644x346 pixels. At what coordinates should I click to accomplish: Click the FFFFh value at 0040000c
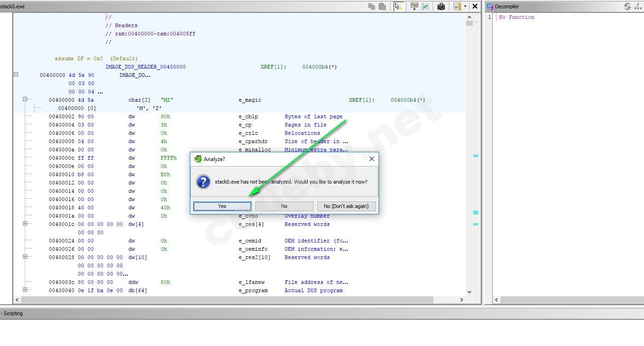point(169,158)
